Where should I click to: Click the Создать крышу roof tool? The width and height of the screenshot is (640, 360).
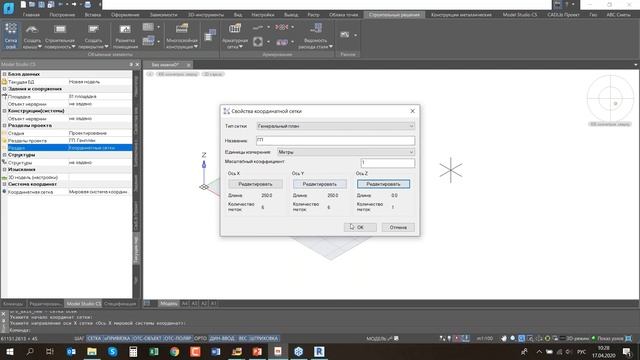click(x=32, y=36)
